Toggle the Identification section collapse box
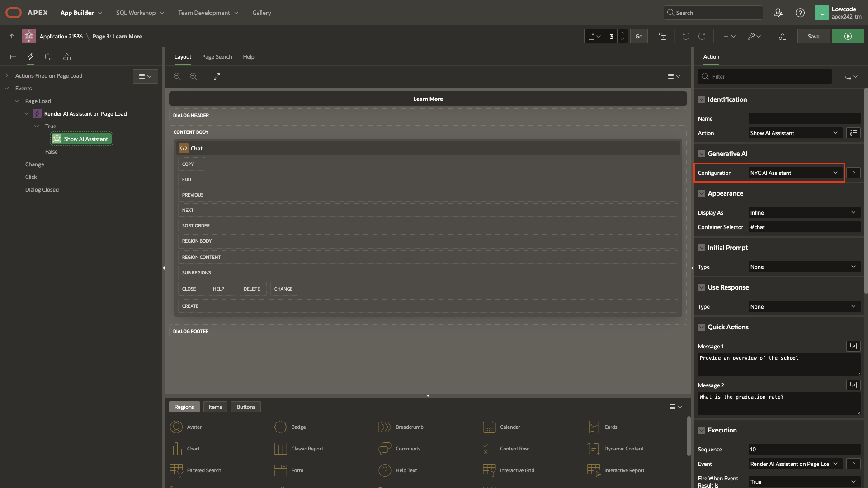Image resolution: width=868 pixels, height=488 pixels. pyautogui.click(x=702, y=99)
